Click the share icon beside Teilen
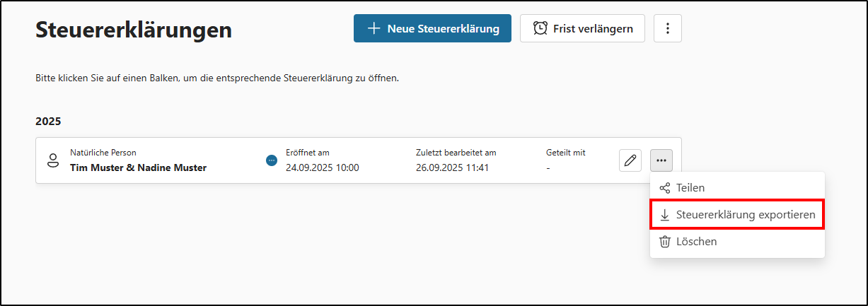 click(665, 188)
